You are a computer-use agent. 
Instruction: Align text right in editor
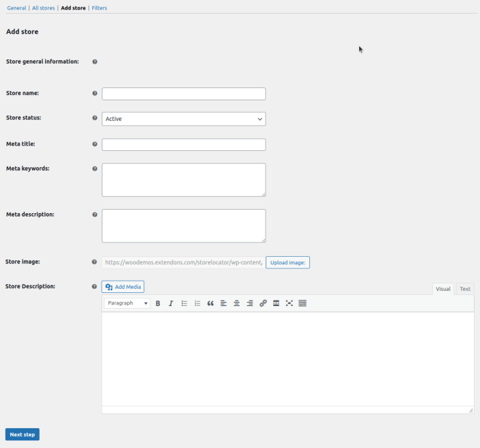[x=250, y=303]
